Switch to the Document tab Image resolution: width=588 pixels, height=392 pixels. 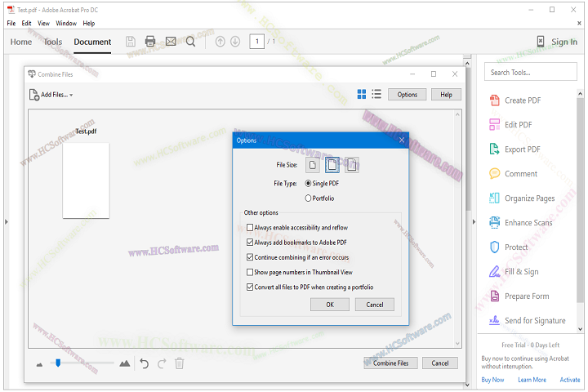(x=92, y=42)
